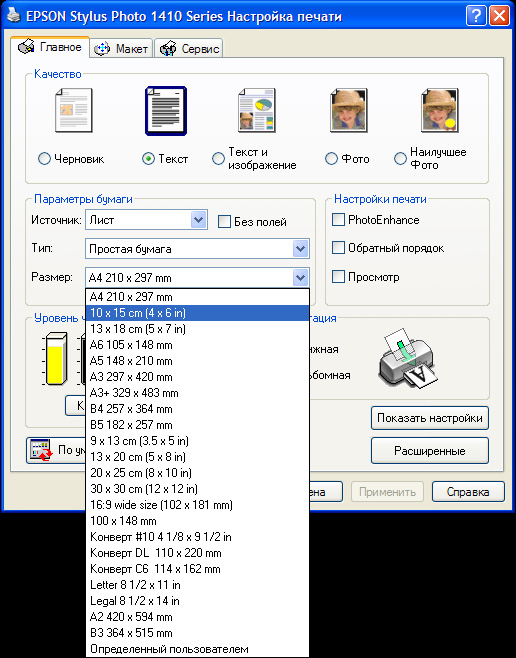This screenshot has width=516, height=658.
Task: Pick 16:9 wide size (102 x 181 mm)
Action: click(x=197, y=504)
